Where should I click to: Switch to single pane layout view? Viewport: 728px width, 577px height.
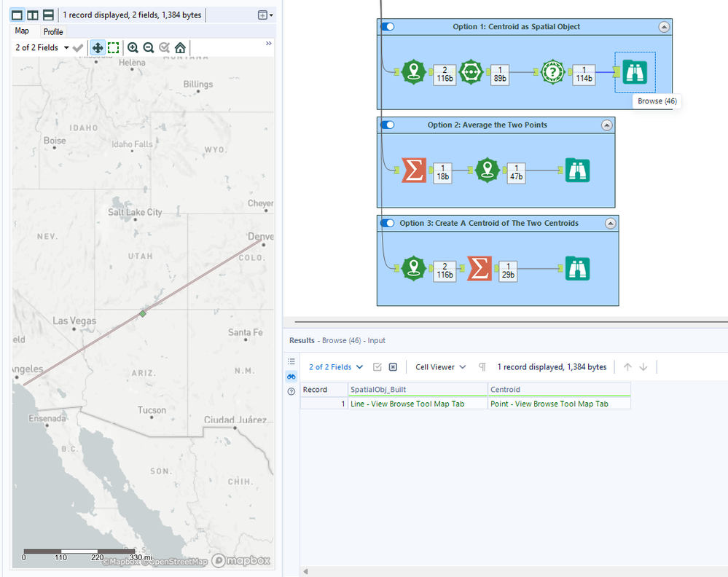click(x=17, y=15)
